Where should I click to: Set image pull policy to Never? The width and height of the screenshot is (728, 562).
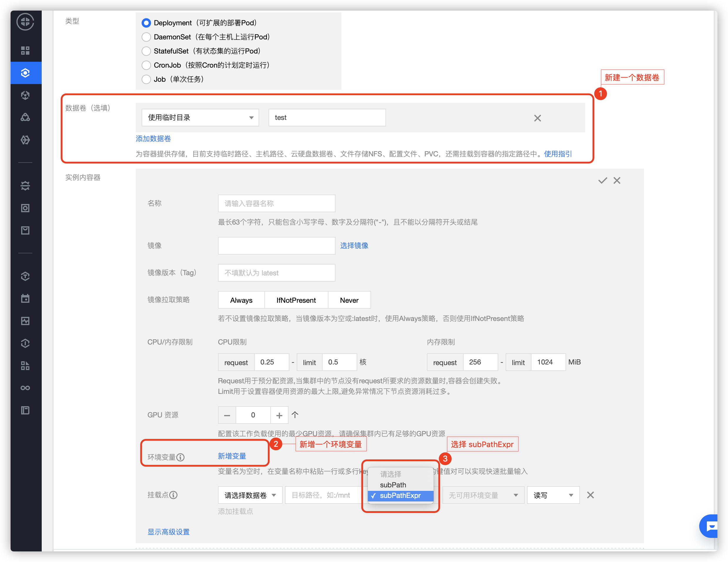[349, 300]
